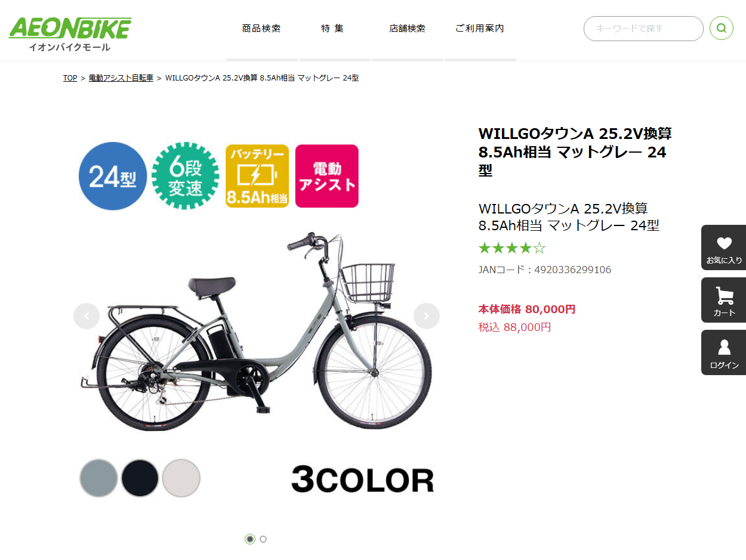
Task: Open the 店舗検索 menu
Action: click(407, 29)
